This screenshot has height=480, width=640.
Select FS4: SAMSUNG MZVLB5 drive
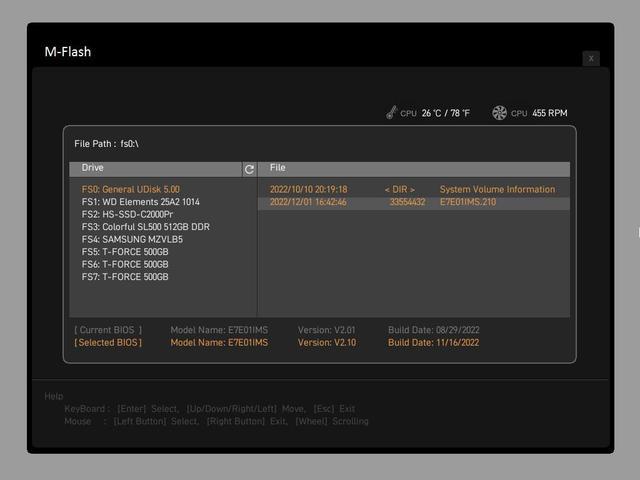coord(132,240)
